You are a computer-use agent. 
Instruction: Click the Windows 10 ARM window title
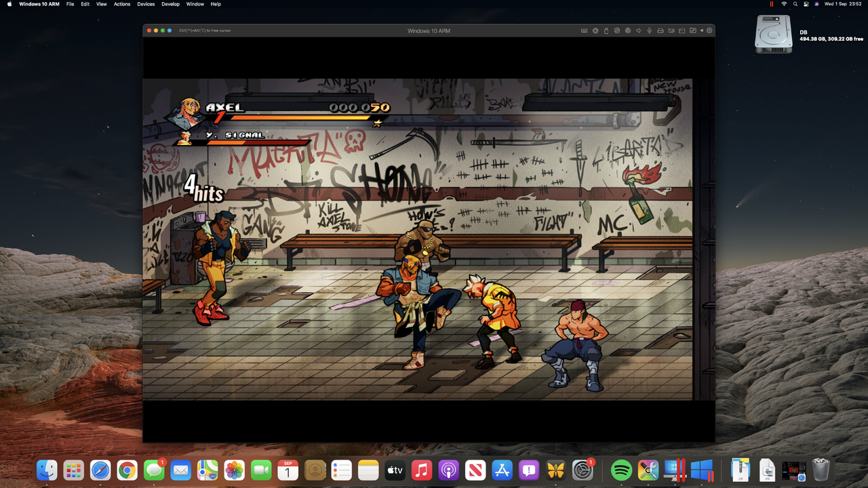429,30
